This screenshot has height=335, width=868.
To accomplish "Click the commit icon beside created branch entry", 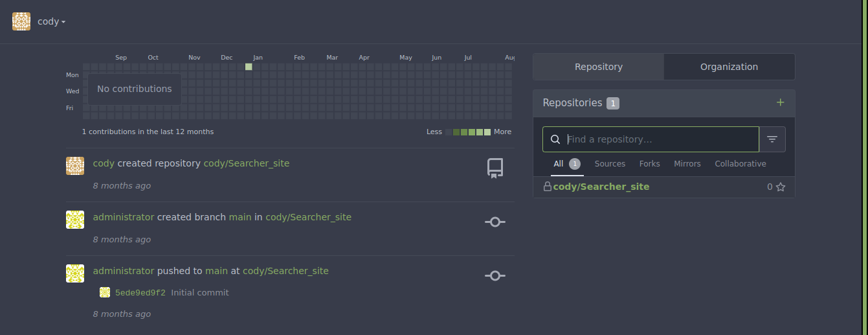I will coord(495,222).
